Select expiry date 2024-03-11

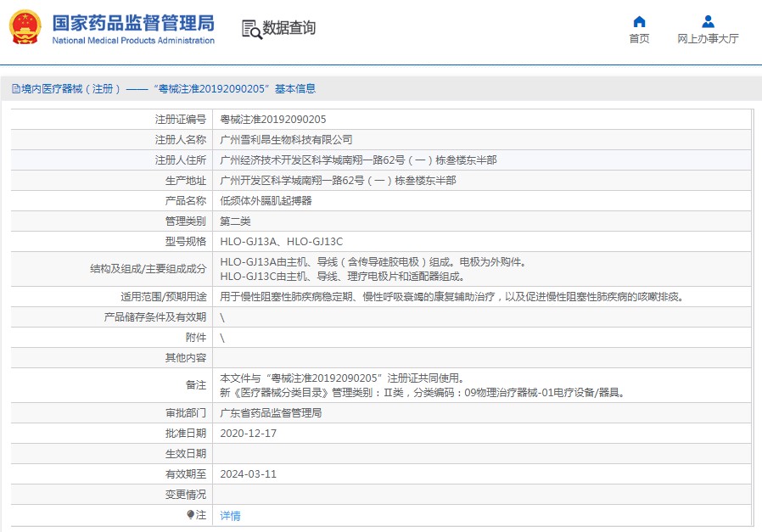pos(249,474)
